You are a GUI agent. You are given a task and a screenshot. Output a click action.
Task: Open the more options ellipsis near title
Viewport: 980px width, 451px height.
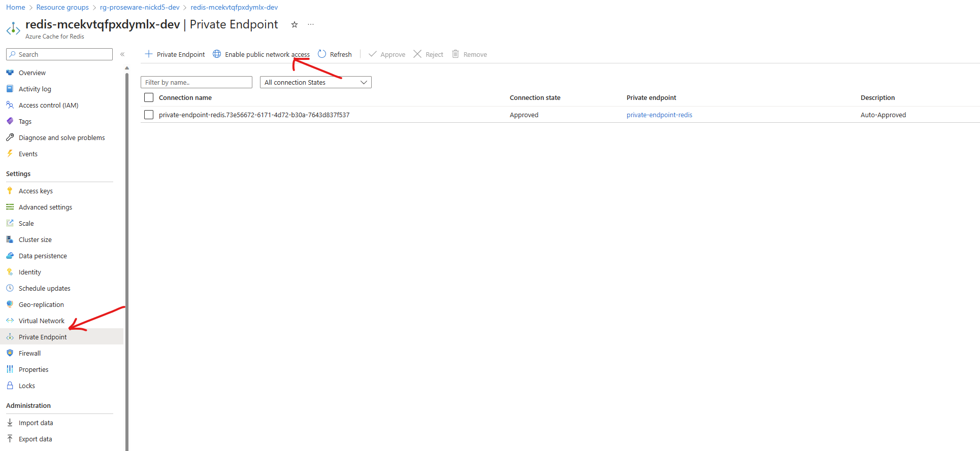[x=311, y=24]
